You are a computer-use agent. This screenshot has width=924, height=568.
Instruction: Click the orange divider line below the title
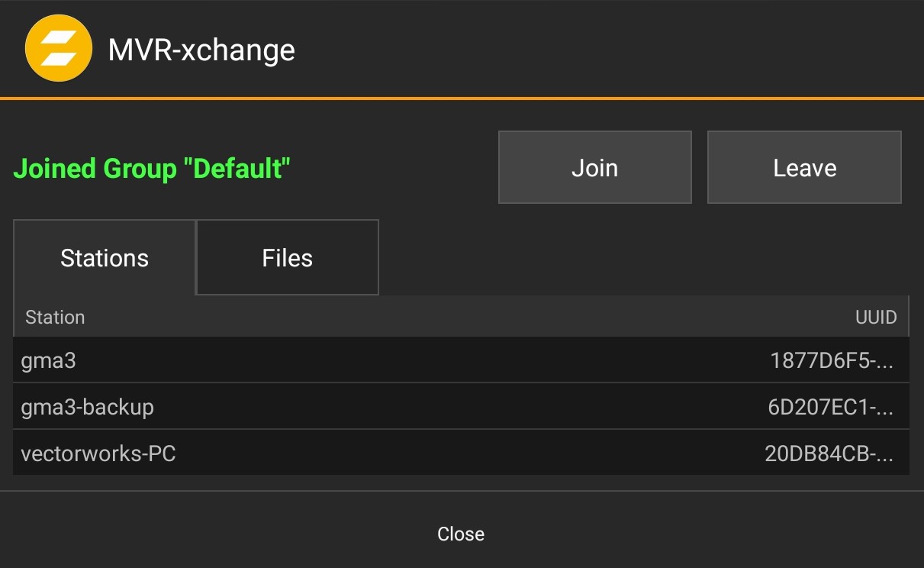pyautogui.click(x=462, y=98)
